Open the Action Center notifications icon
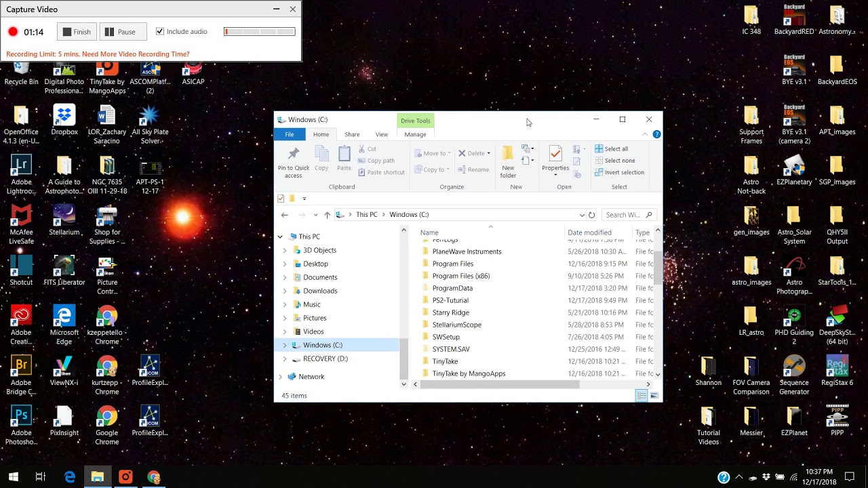Image resolution: width=868 pixels, height=488 pixels. pos(850,477)
